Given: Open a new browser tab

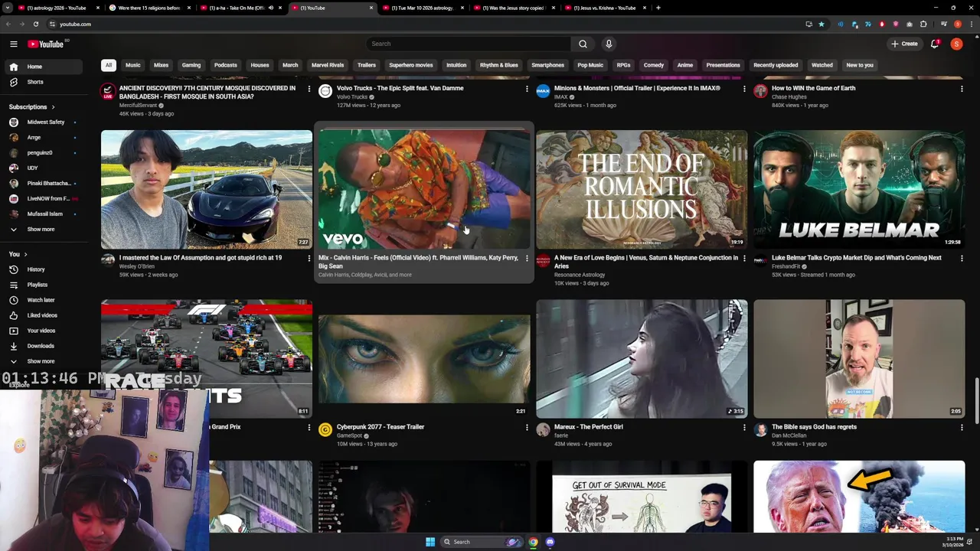Looking at the screenshot, I should click(658, 8).
